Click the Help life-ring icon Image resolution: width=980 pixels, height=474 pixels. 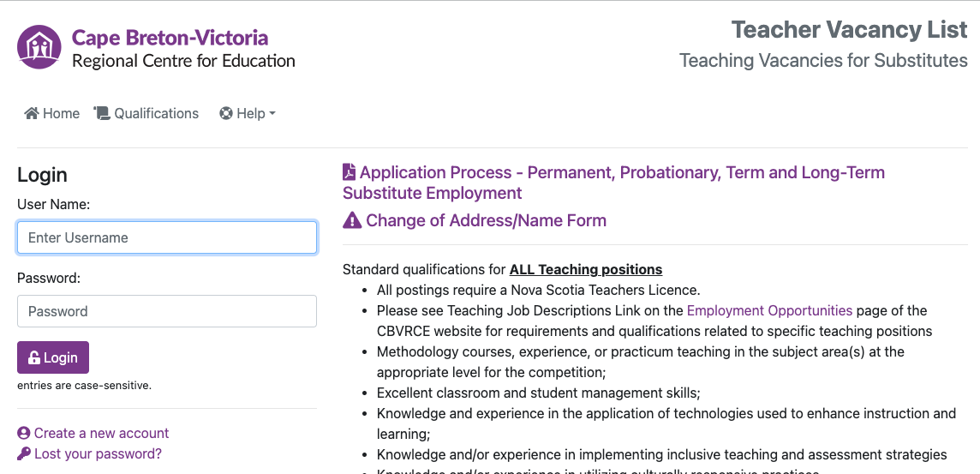(x=226, y=113)
